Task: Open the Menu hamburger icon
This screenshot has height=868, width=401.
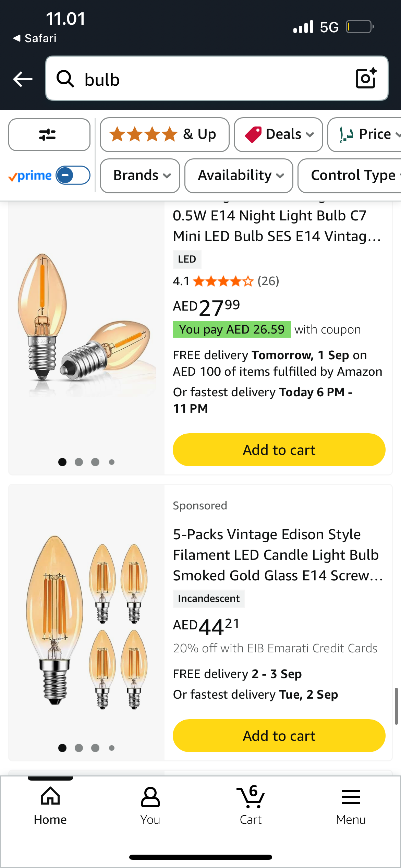Action: tap(351, 806)
